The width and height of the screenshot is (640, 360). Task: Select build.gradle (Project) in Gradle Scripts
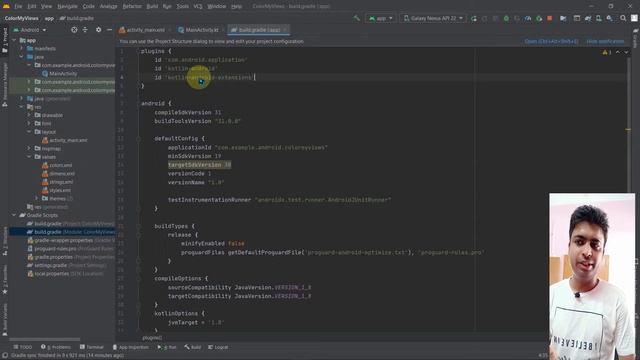[x=70, y=224]
